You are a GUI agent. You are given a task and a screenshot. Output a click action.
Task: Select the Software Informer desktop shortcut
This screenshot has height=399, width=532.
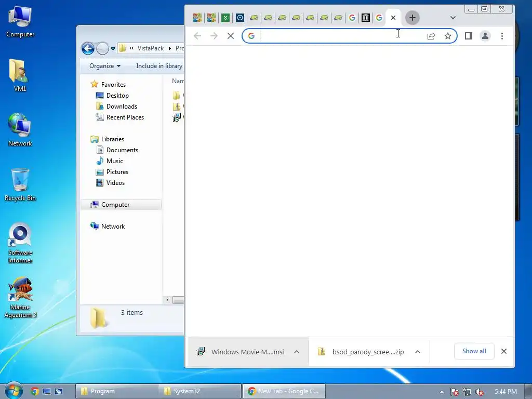click(20, 243)
